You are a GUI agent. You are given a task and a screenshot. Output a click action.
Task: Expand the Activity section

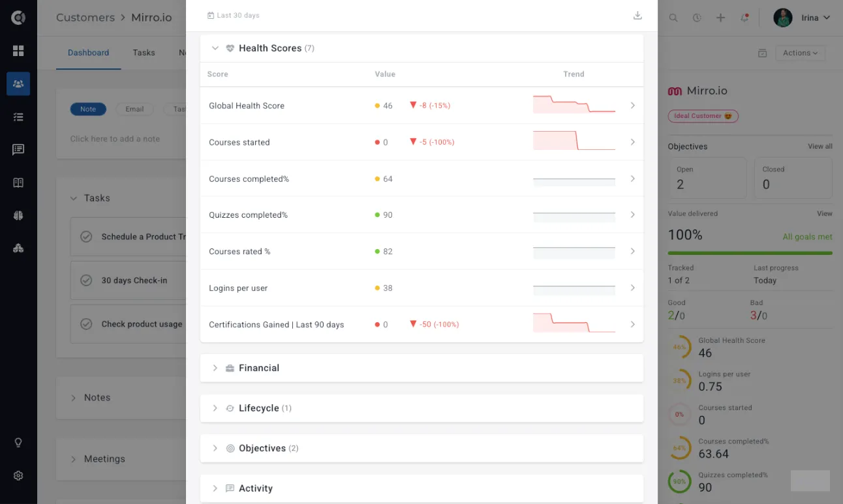(215, 488)
